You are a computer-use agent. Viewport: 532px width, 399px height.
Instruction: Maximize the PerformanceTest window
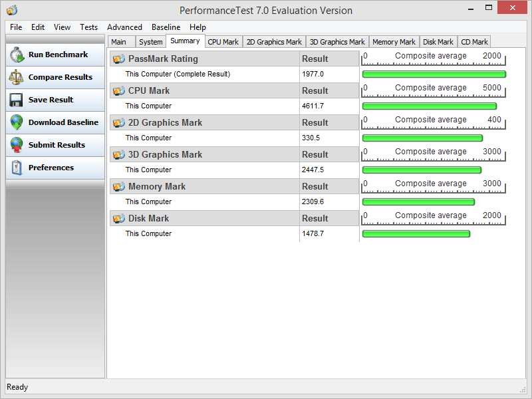[x=489, y=8]
